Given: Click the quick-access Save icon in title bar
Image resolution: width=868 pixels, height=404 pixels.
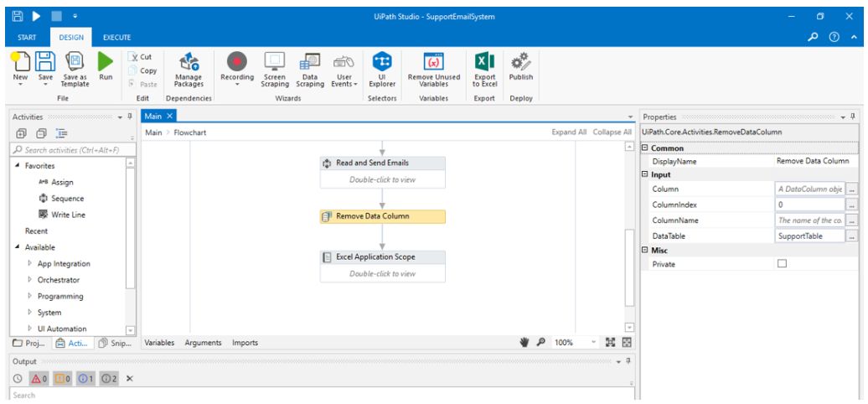Looking at the screenshot, I should [x=18, y=17].
